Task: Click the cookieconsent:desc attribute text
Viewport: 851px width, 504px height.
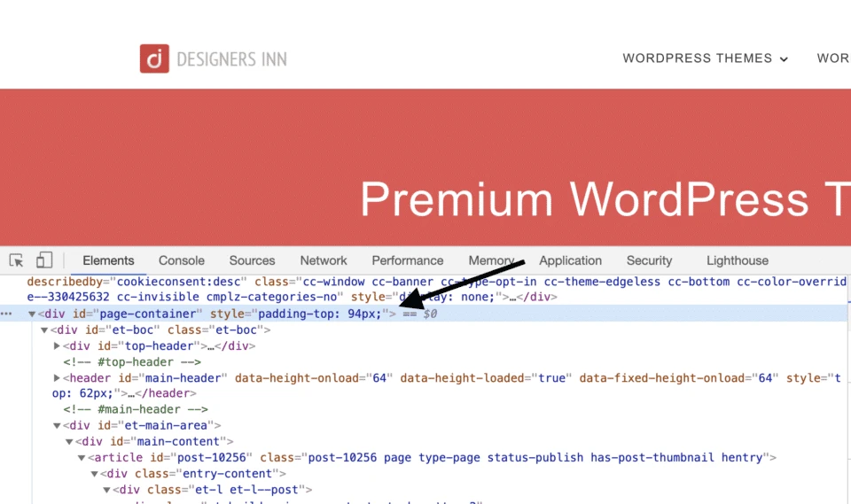Action: click(x=178, y=282)
